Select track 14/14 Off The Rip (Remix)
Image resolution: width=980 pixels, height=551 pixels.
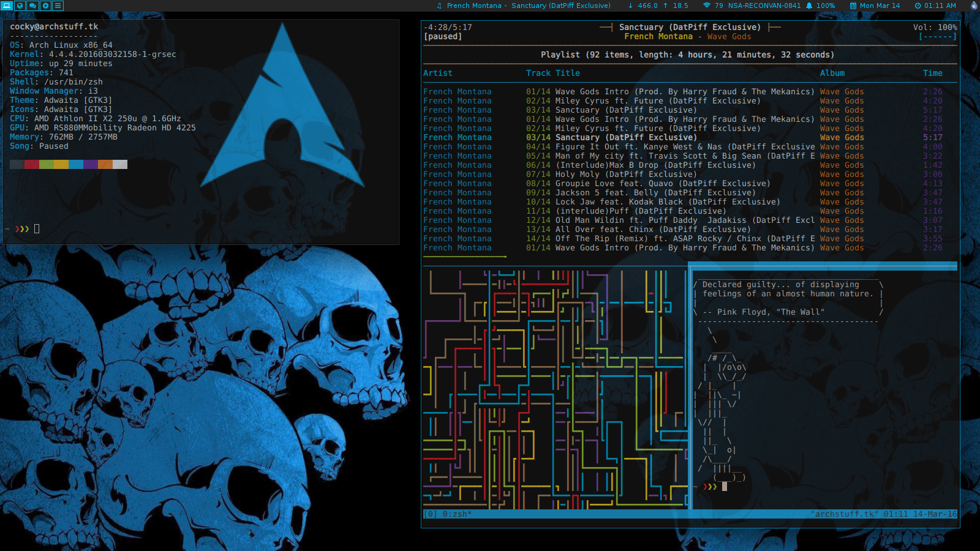683,239
